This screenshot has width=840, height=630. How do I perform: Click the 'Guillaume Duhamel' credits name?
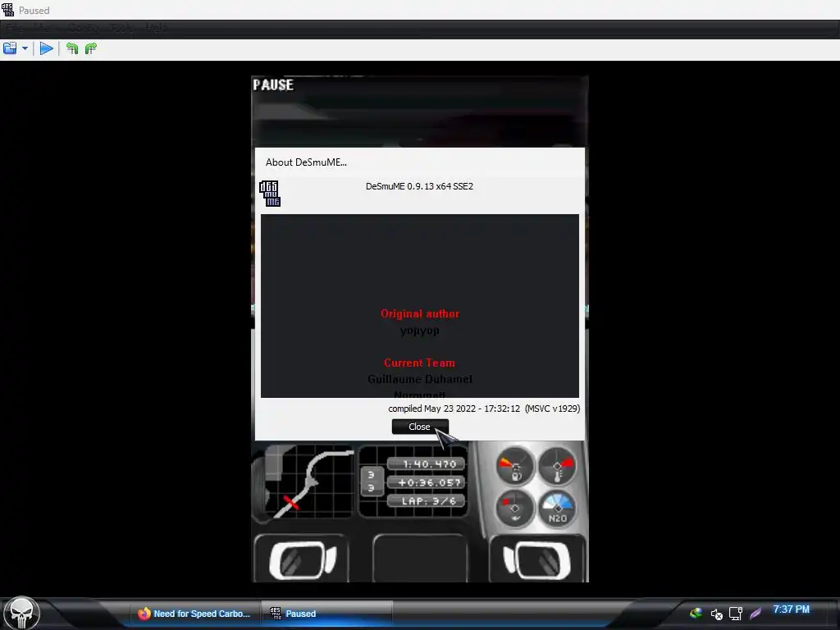[420, 379]
